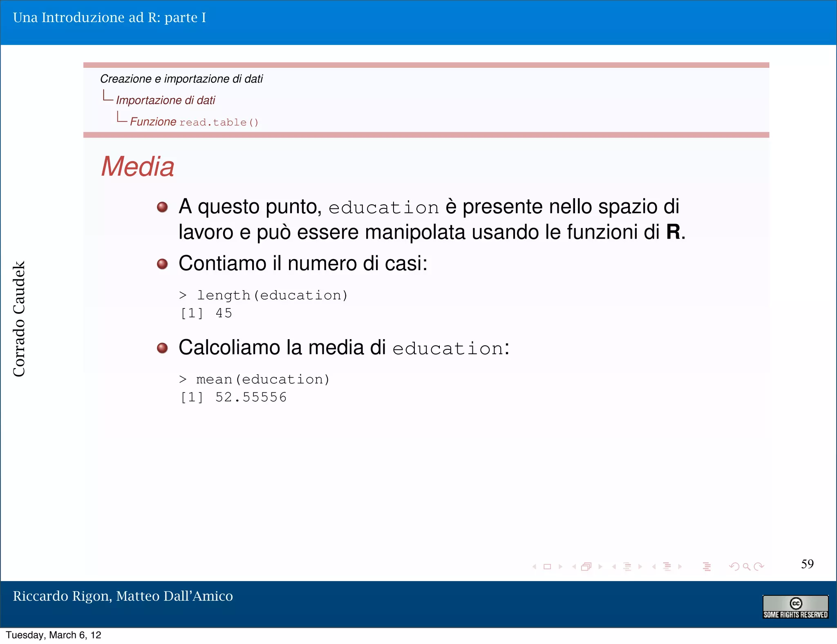
Task: Click the footer Riccardo Rigon, Matteo Dall'Amico
Action: (x=123, y=596)
